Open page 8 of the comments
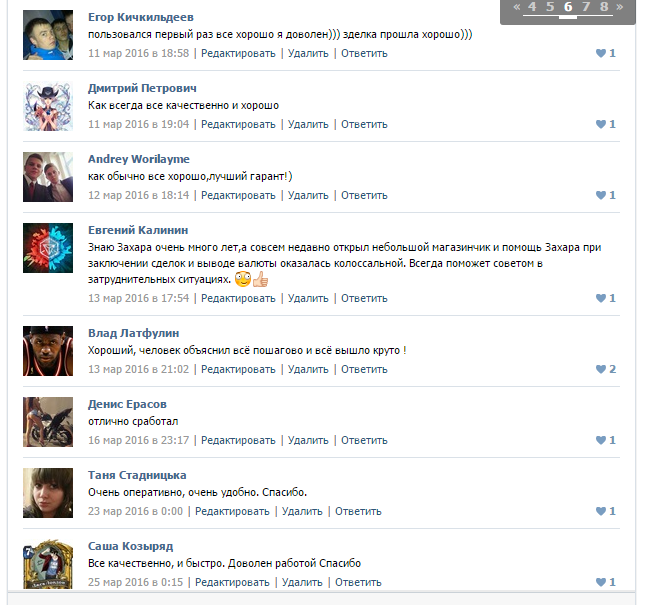The image size is (649, 605). (x=604, y=7)
